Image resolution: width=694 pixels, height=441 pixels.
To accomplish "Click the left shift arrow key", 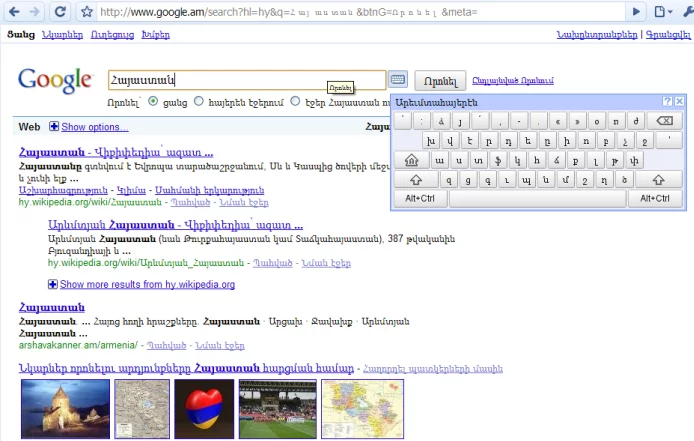I will click(x=416, y=180).
